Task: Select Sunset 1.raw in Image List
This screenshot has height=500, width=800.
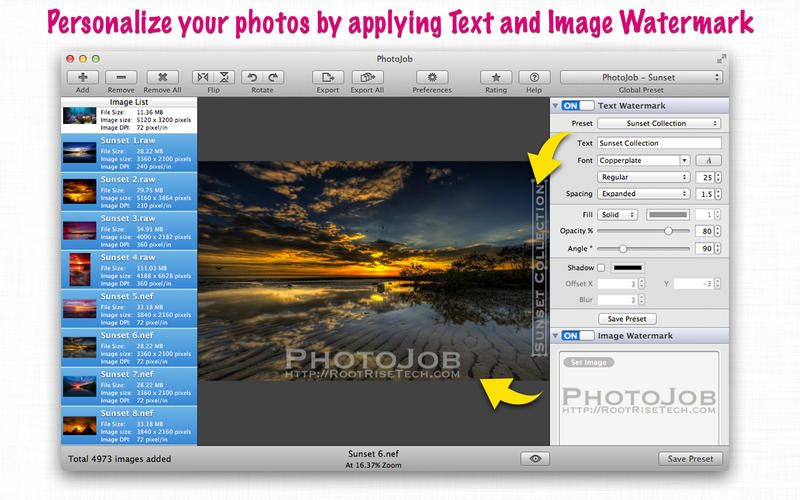Action: coord(129,153)
